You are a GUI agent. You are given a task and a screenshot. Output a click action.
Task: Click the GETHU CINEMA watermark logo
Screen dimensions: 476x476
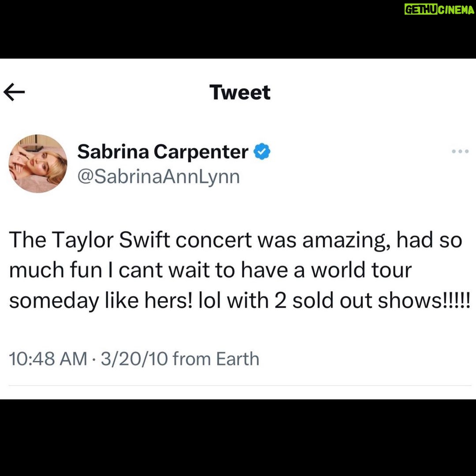(439, 9)
